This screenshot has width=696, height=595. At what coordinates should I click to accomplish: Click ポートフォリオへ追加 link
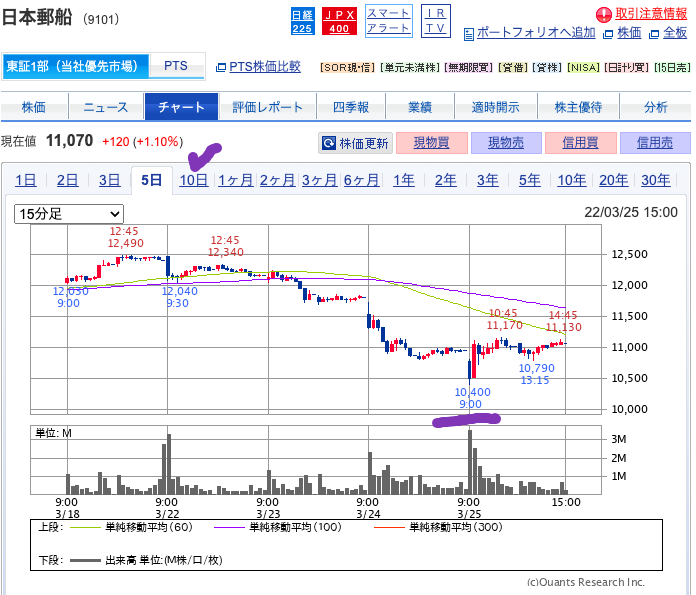click(536, 33)
